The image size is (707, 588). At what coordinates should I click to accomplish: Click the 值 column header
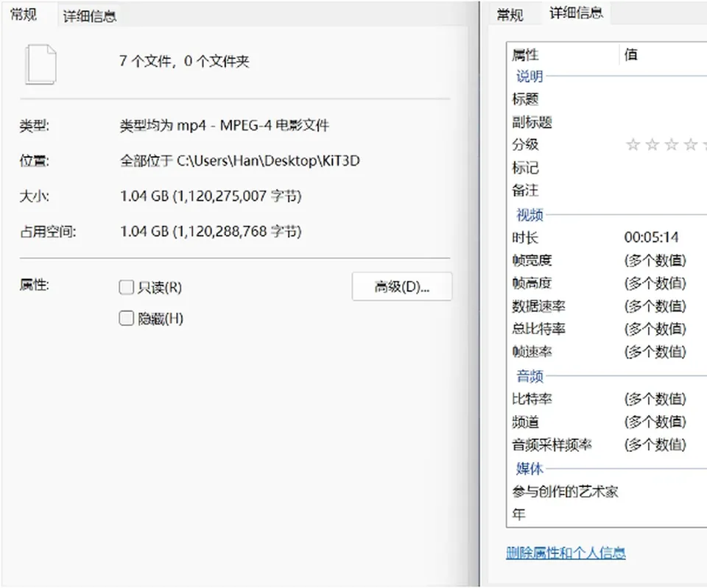(x=663, y=55)
